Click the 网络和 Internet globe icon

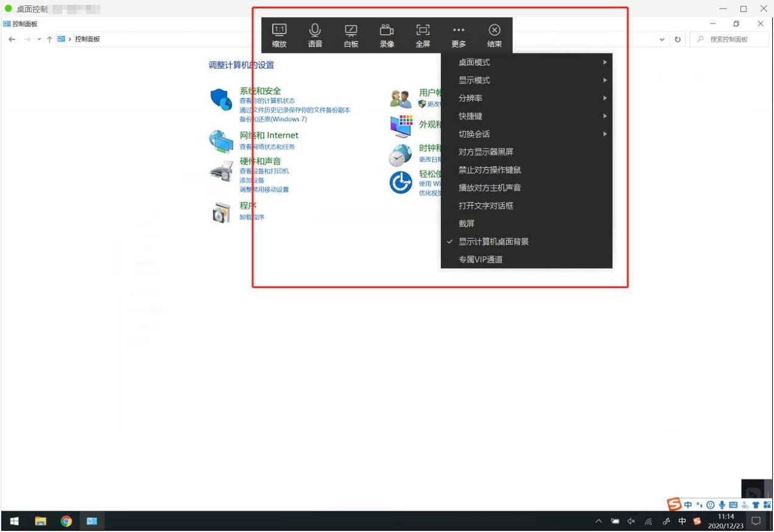(221, 141)
